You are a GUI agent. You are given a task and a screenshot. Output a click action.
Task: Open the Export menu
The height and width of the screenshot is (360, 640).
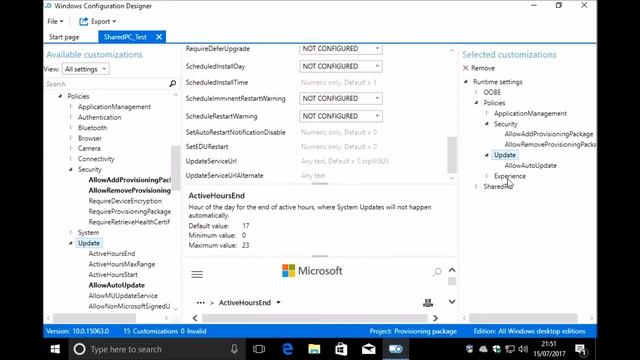tap(98, 21)
